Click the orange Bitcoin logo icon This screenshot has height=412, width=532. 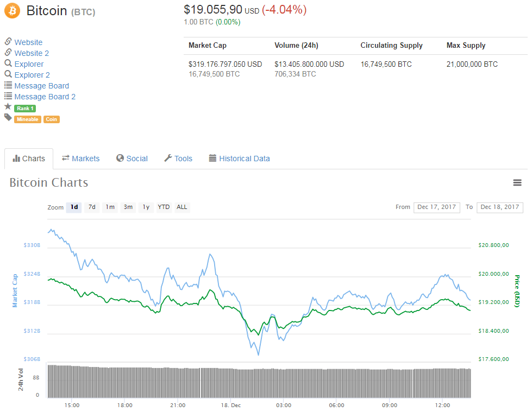12,10
